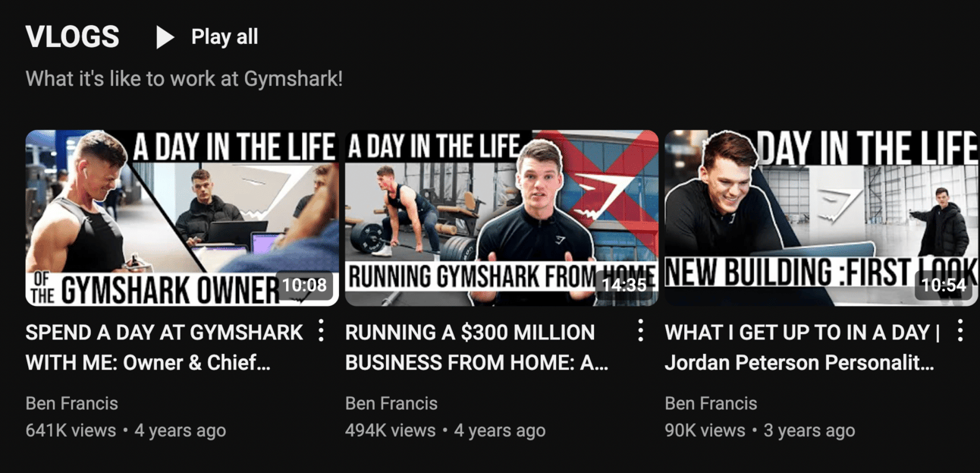Open the three-dot menu for RUNNING A $300 MILLION video
980x473 pixels.
(641, 330)
